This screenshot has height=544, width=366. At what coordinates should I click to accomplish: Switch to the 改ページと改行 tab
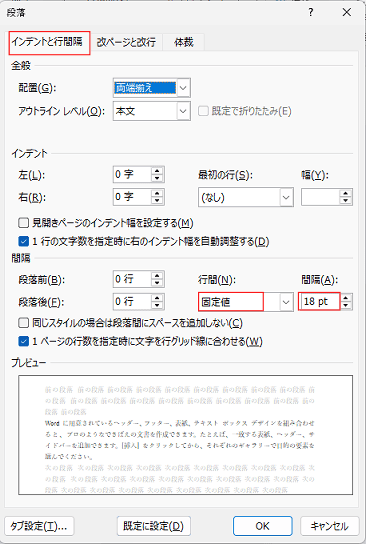point(126,42)
